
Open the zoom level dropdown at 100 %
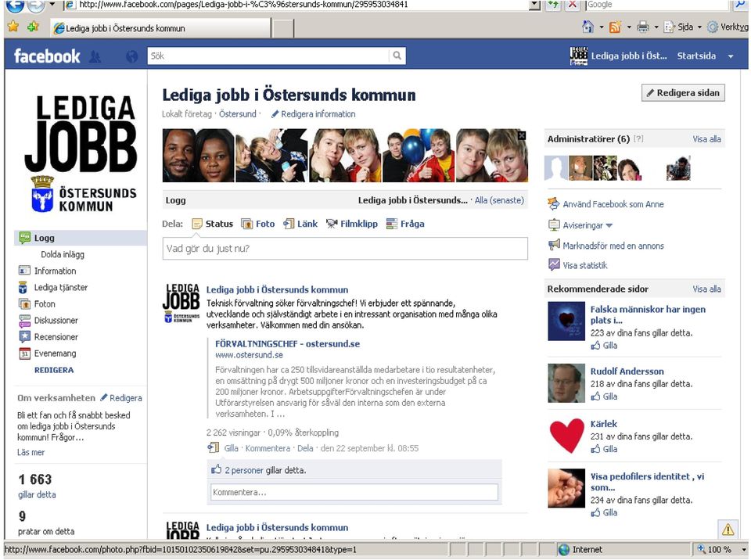tap(744, 550)
